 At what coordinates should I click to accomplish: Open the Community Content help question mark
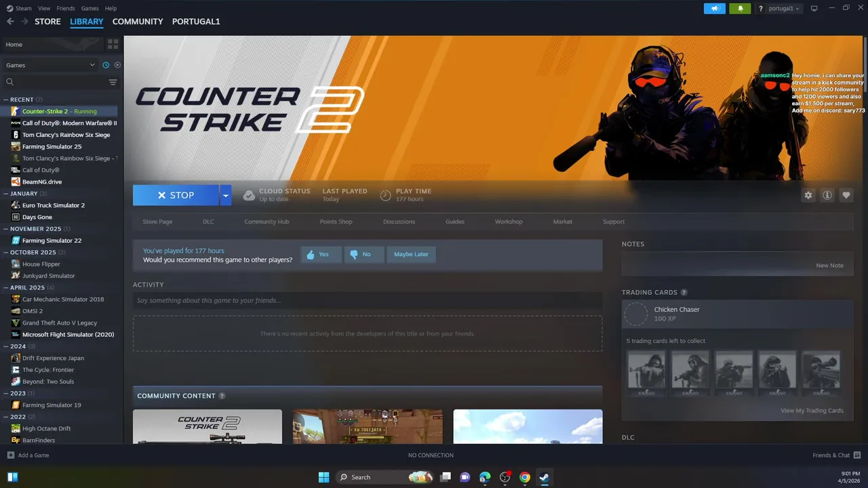point(222,396)
